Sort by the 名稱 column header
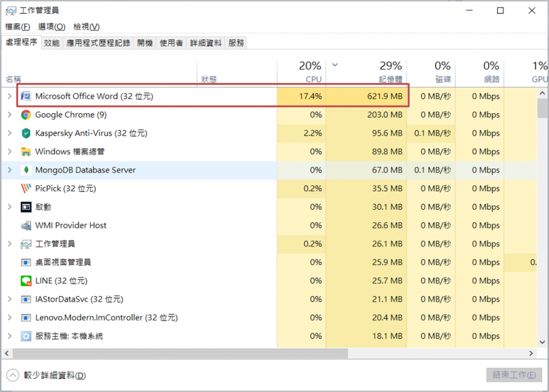 click(99, 72)
